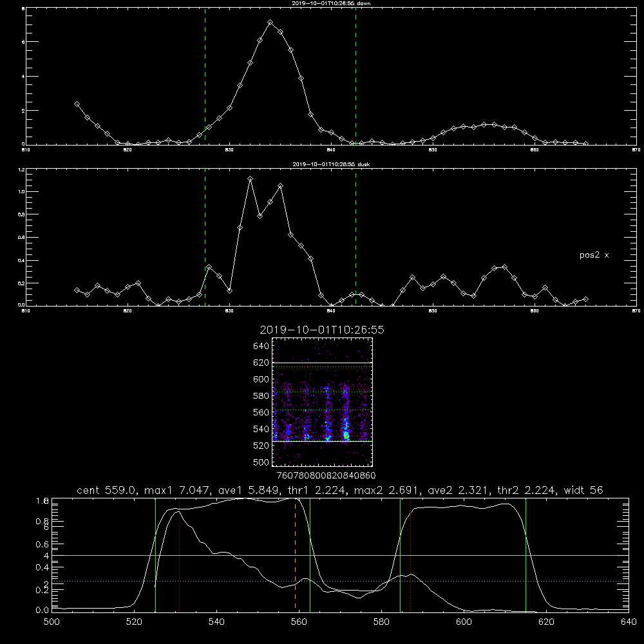The width and height of the screenshot is (644, 644).
Task: Click the bottom plot x-axis label '600'
Action: [x=464, y=622]
